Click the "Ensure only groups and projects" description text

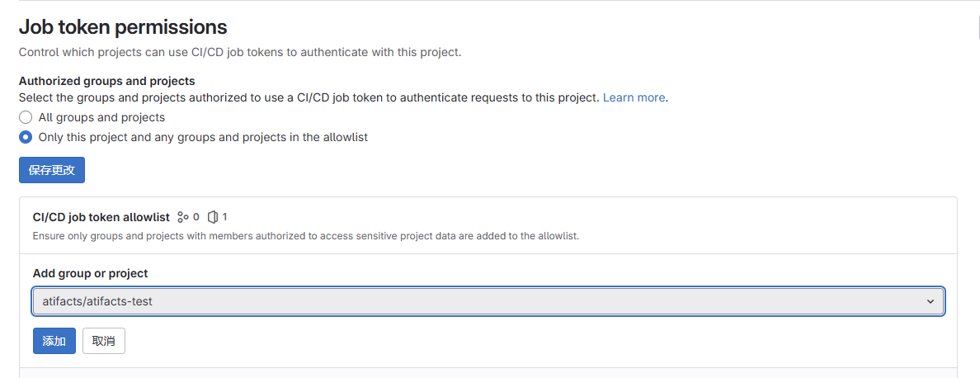tap(305, 237)
